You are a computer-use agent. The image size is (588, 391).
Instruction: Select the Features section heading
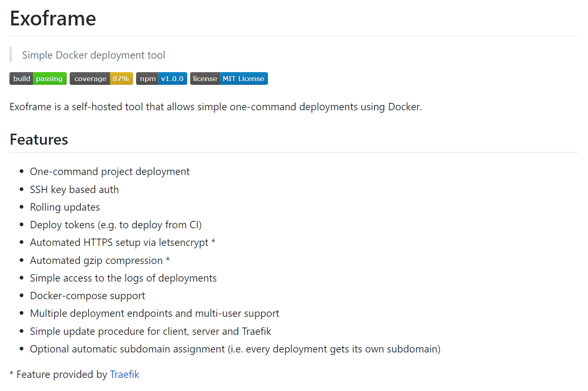(39, 140)
